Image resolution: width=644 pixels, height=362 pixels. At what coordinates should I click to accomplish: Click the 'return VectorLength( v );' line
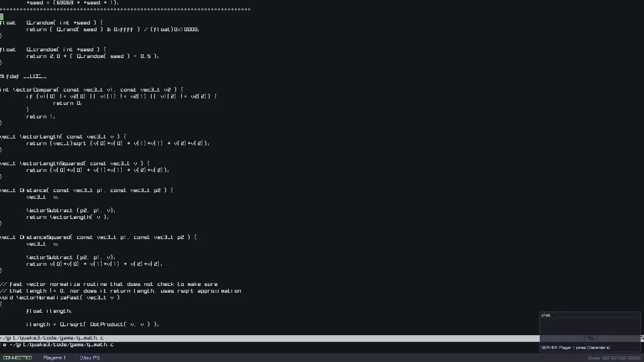tap(67, 217)
